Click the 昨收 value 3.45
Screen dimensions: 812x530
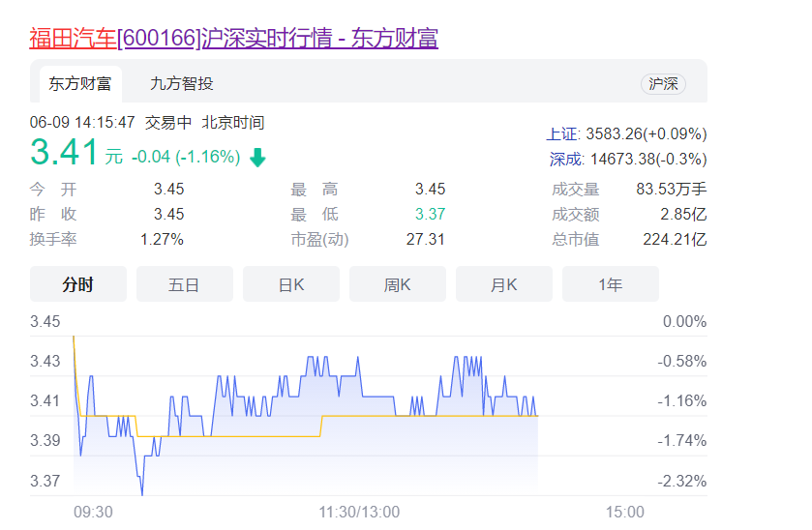168,214
